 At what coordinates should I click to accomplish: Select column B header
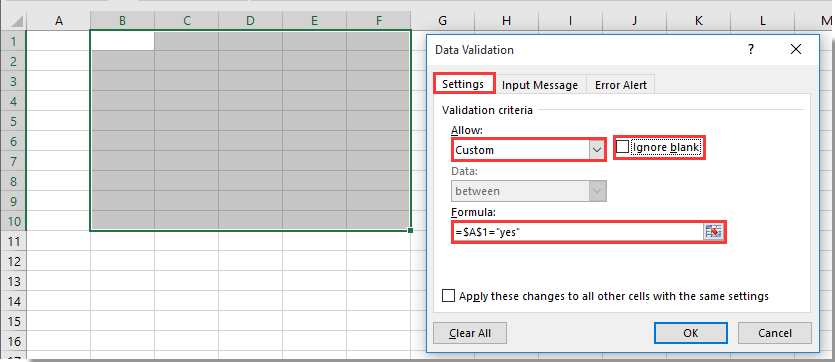[x=122, y=21]
